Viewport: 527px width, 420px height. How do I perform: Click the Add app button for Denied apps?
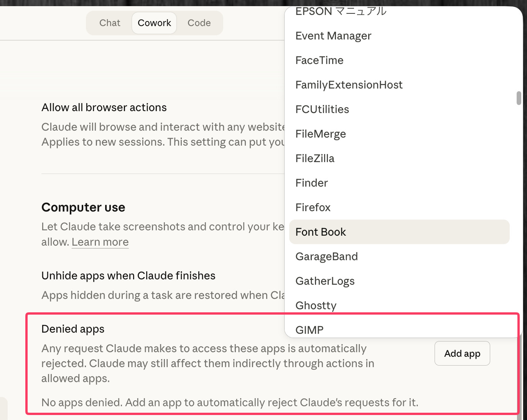pos(462,353)
